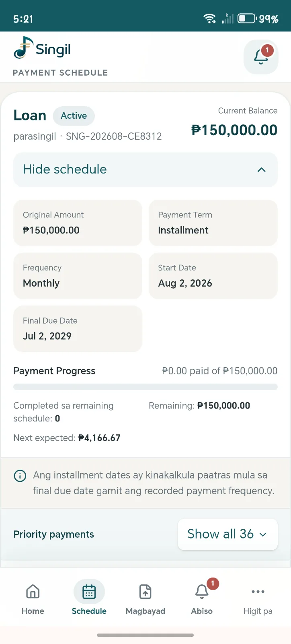This screenshot has width=291, height=644.
Task: Switch to the Abiso tab label
Action: pos(202,611)
